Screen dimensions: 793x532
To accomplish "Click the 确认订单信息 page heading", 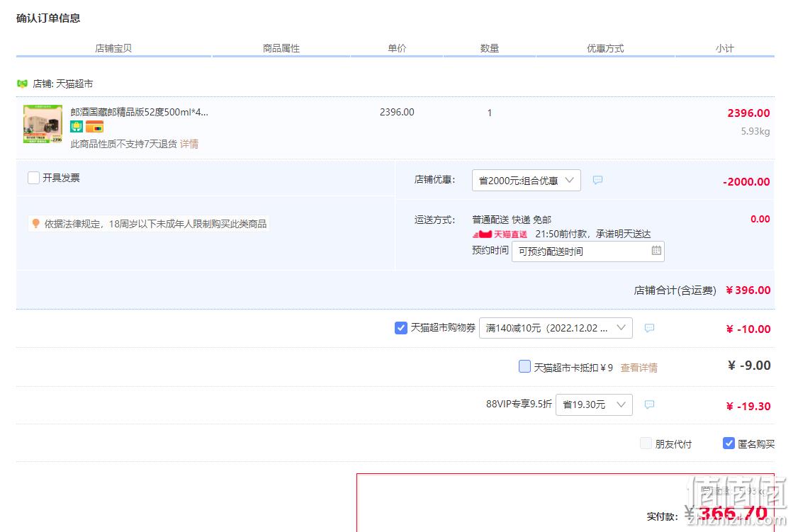I will click(48, 18).
